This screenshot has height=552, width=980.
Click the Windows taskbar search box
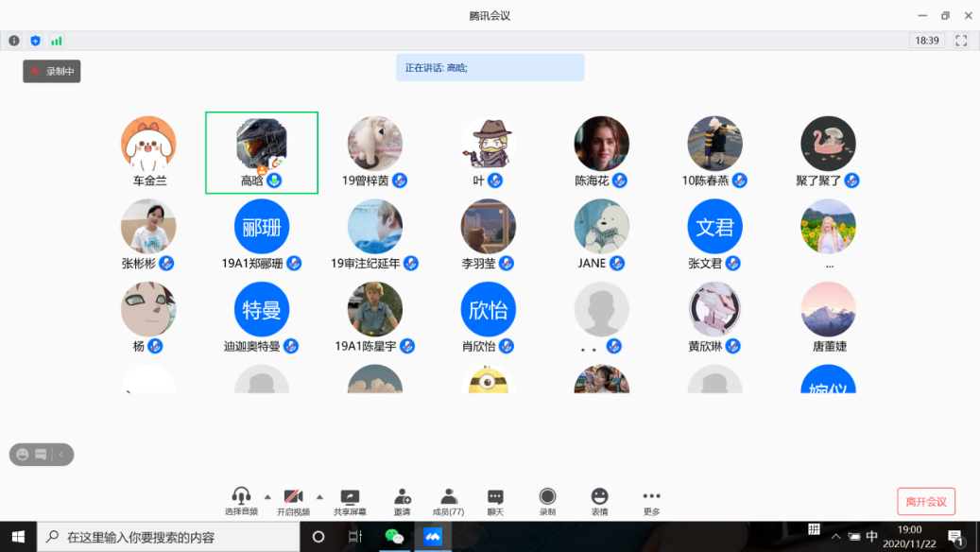tap(170, 537)
